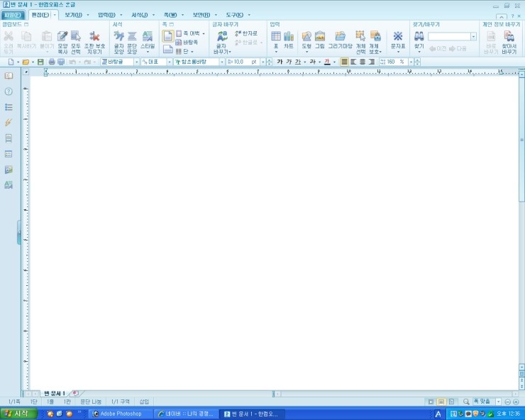The height and width of the screenshot is (420, 525).
Task: Click zoom in plus button in status bar
Action: (516, 402)
